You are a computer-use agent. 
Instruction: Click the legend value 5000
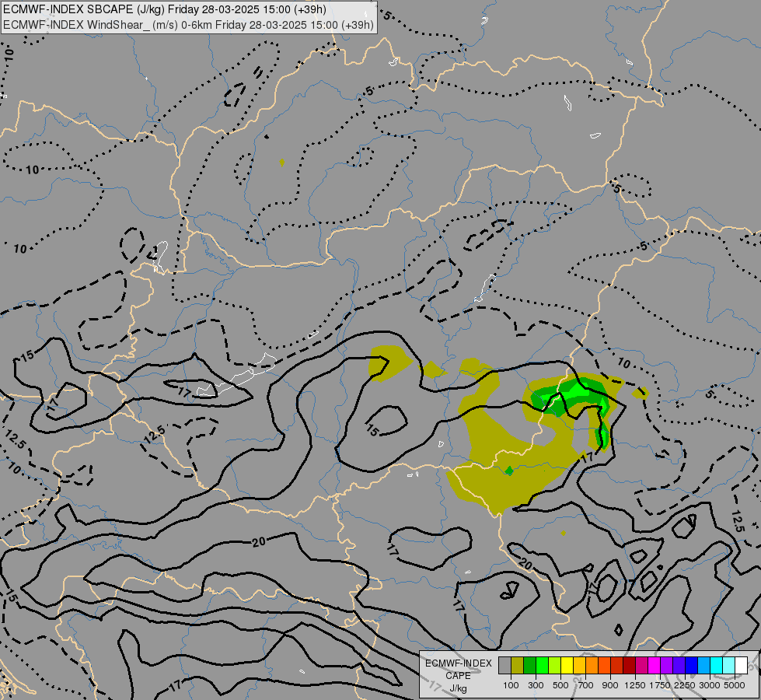pos(735,685)
